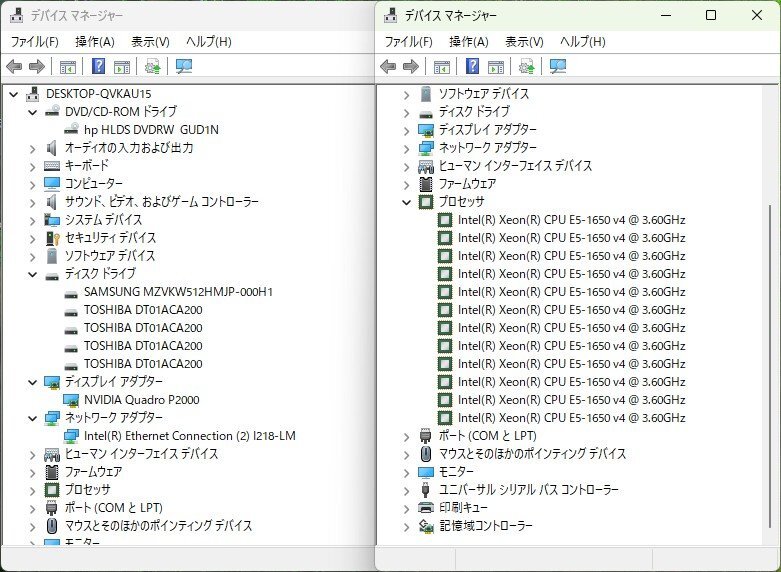This screenshot has width=781, height=572.
Task: Collapse ディスプレイ アダプター in left window
Action: coord(32,382)
